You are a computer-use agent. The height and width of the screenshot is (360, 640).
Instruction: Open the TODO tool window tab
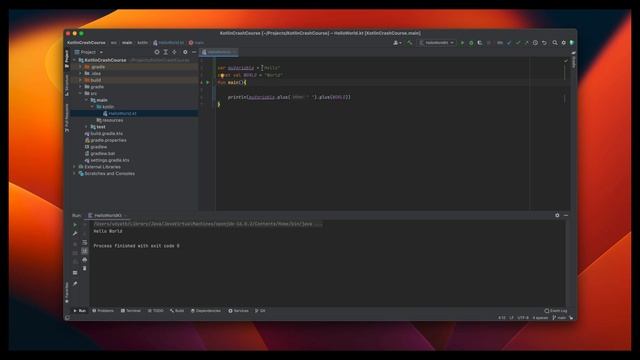156,311
